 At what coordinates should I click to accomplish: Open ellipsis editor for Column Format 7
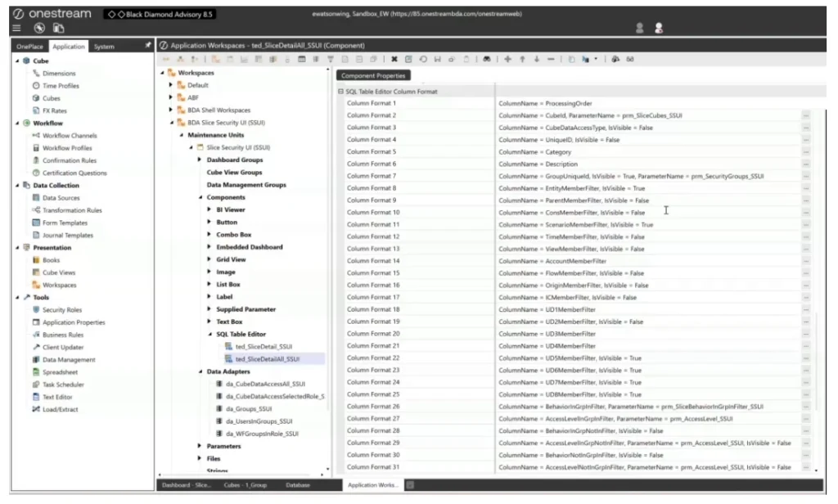point(806,176)
